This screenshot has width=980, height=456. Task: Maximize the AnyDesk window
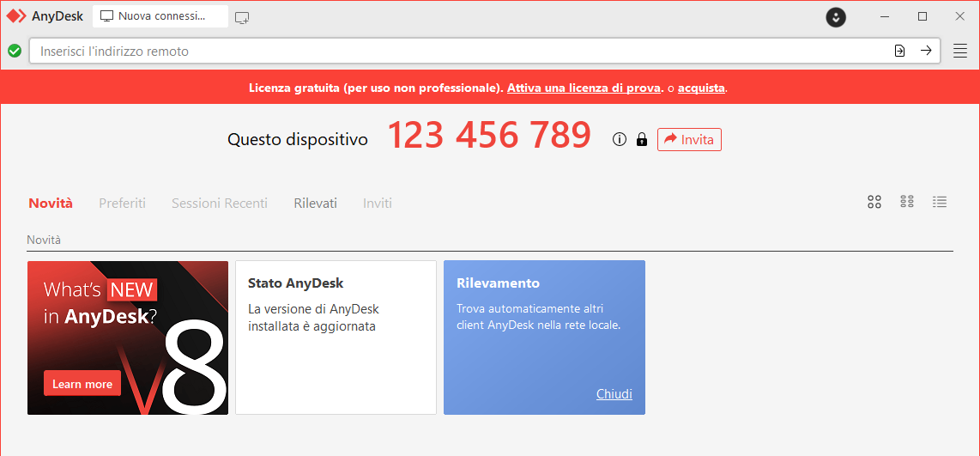point(923,17)
